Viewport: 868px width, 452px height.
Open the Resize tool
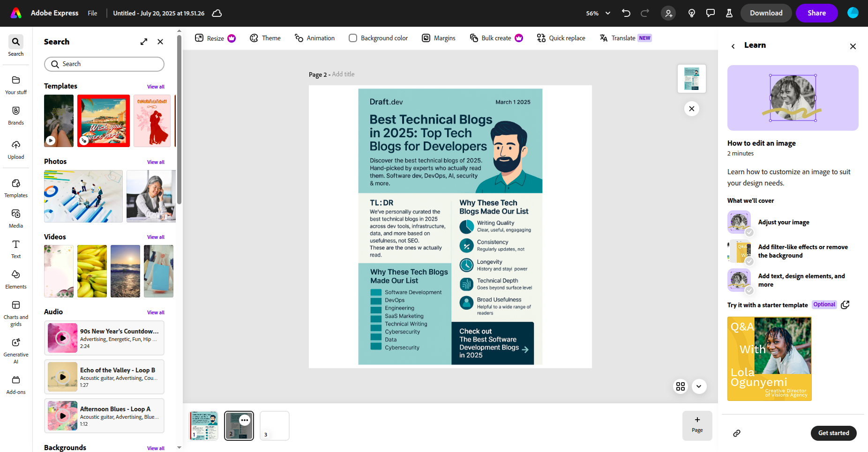coord(215,38)
